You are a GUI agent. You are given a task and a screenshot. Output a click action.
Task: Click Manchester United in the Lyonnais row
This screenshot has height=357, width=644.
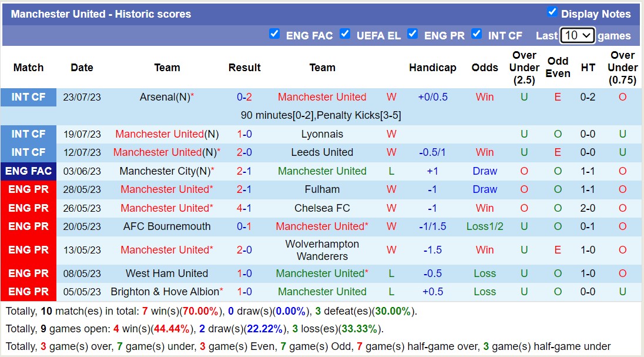(x=160, y=134)
